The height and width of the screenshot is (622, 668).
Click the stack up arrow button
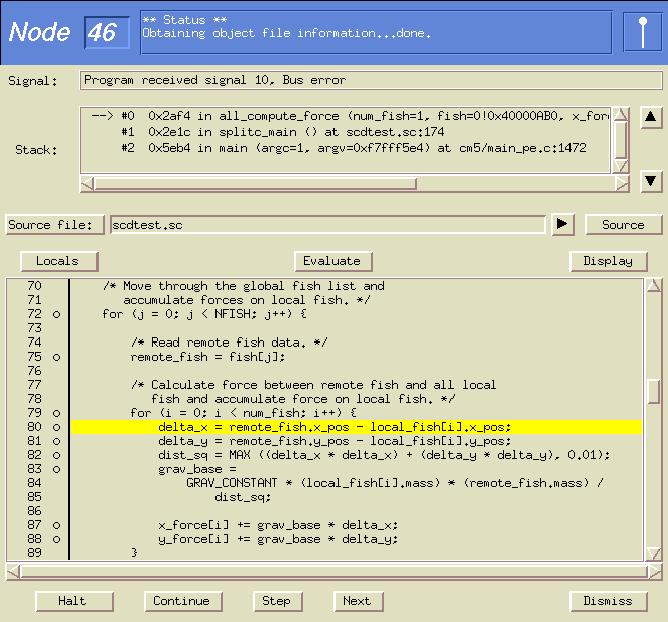click(x=651, y=118)
